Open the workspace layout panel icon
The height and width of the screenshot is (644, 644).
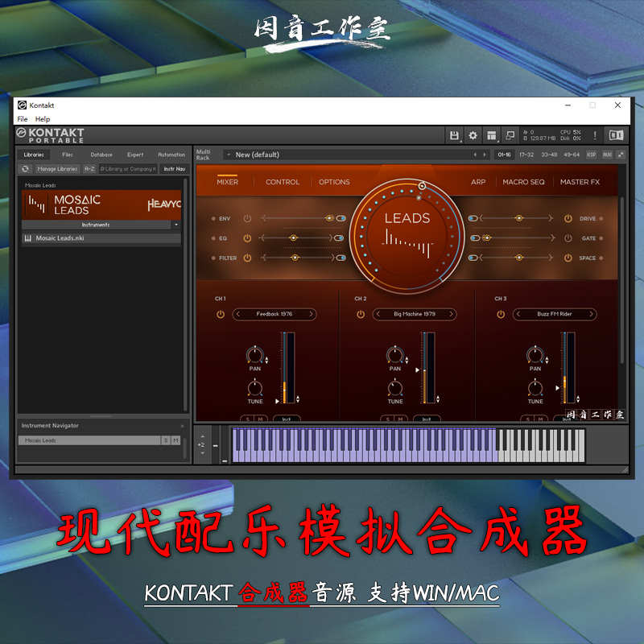pos(491,135)
